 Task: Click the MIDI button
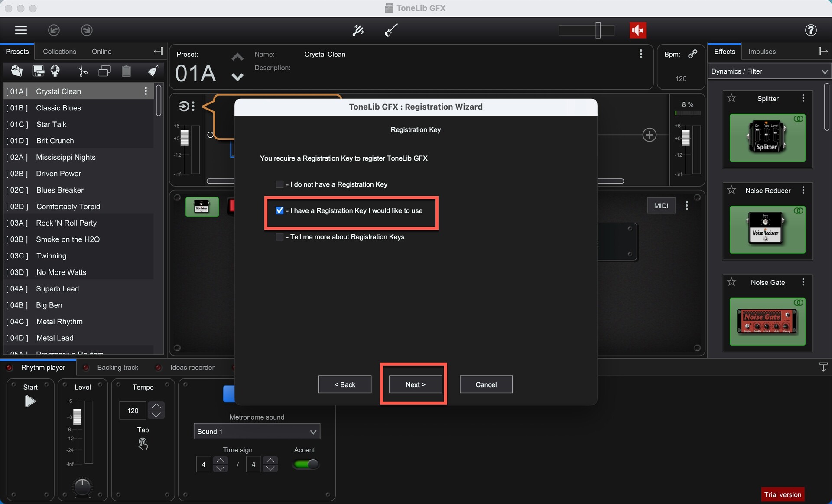click(x=661, y=206)
